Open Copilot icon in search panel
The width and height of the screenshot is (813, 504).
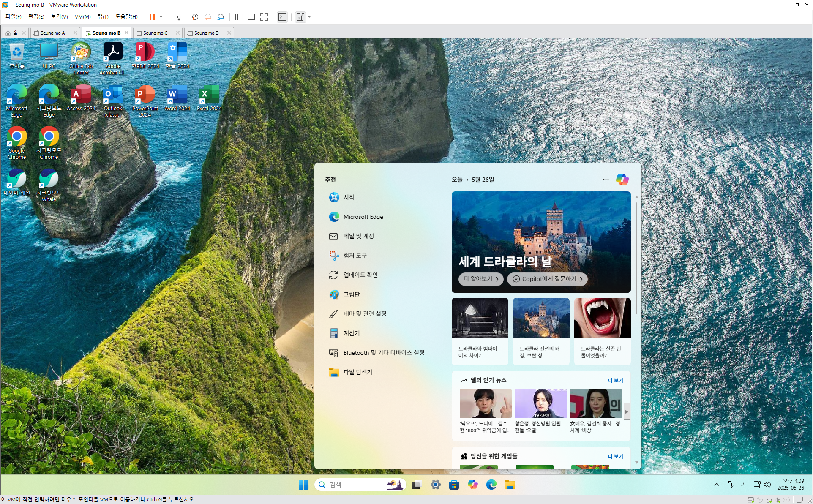[622, 180]
